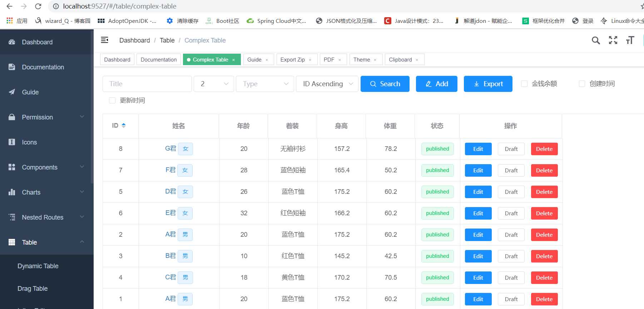Click the published status of row 6
Image resolution: width=644 pixels, height=309 pixels.
point(437,213)
